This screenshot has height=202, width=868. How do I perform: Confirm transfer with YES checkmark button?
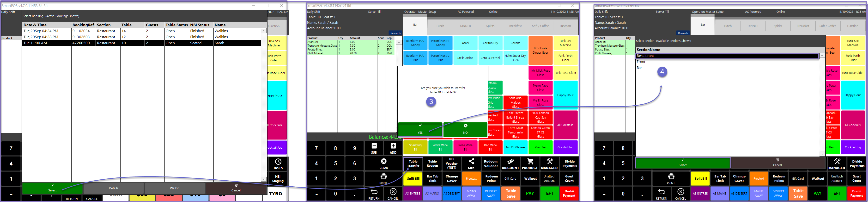(x=420, y=129)
